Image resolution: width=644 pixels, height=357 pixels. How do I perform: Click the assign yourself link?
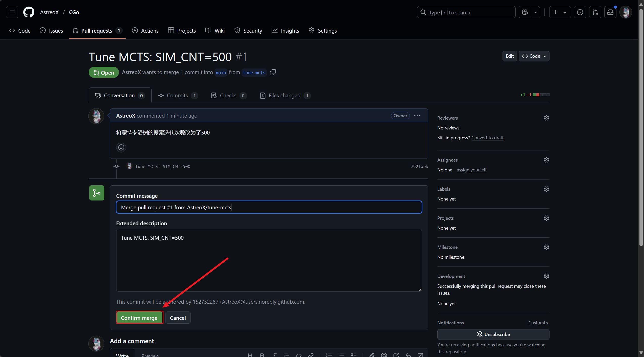coord(471,170)
